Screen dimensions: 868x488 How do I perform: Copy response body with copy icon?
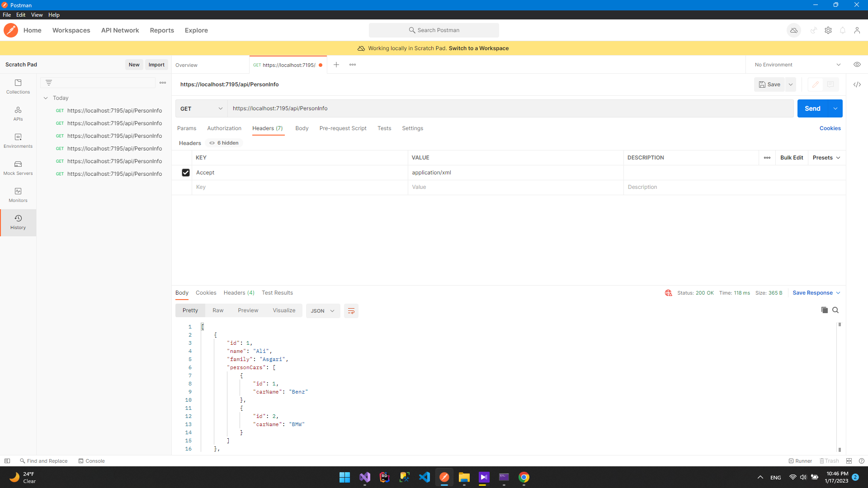(x=825, y=310)
